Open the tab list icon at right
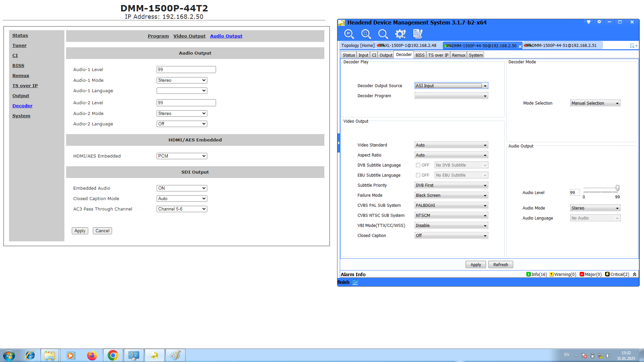Viewport: 644px width, 362px height. 633,46
